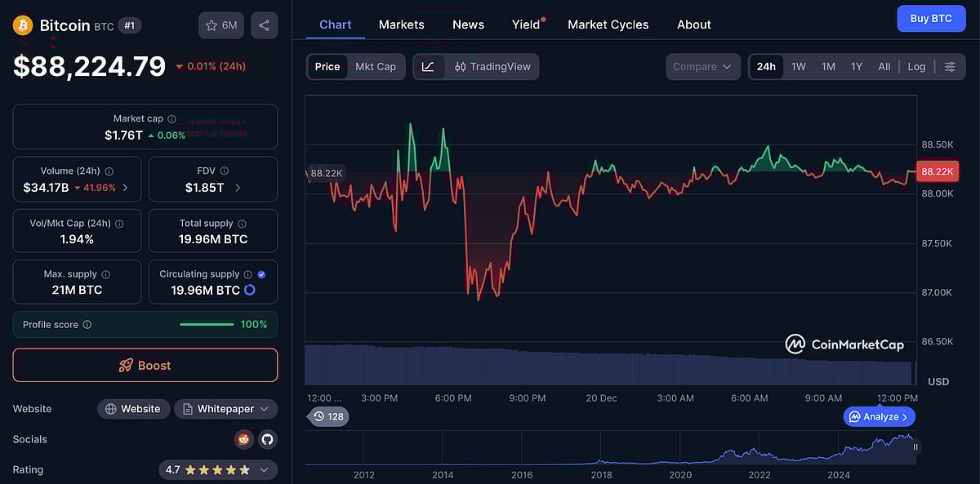Open Bitcoin's Reddit via the social icon
The width and height of the screenshot is (980, 484).
point(243,439)
